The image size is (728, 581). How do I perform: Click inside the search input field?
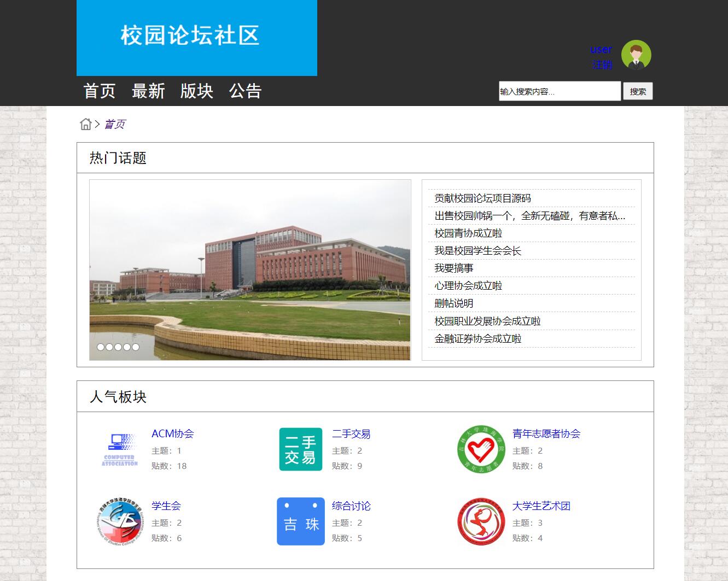tap(559, 91)
